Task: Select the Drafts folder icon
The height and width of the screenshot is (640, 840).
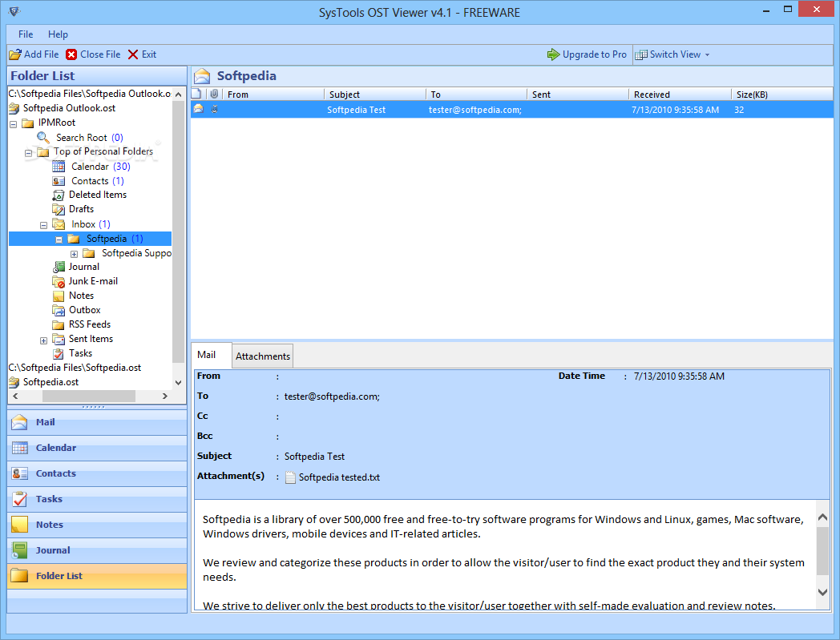Action: tap(59, 209)
